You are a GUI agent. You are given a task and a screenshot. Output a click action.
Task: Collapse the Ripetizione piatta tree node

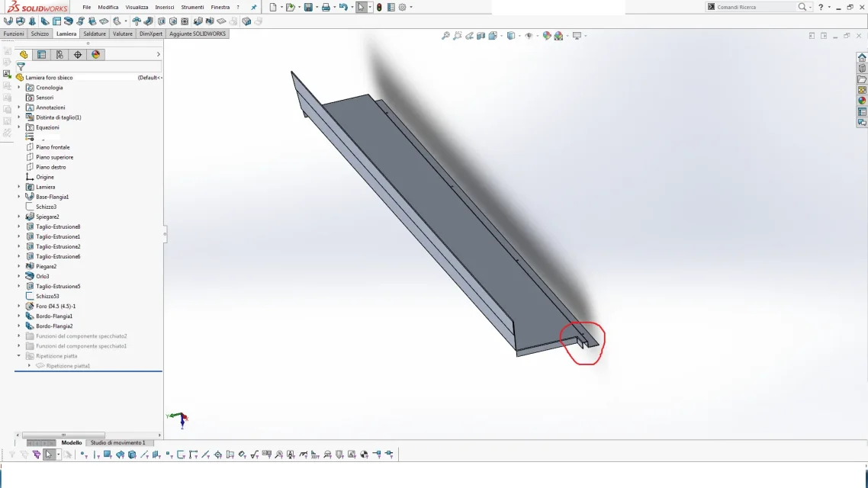19,356
